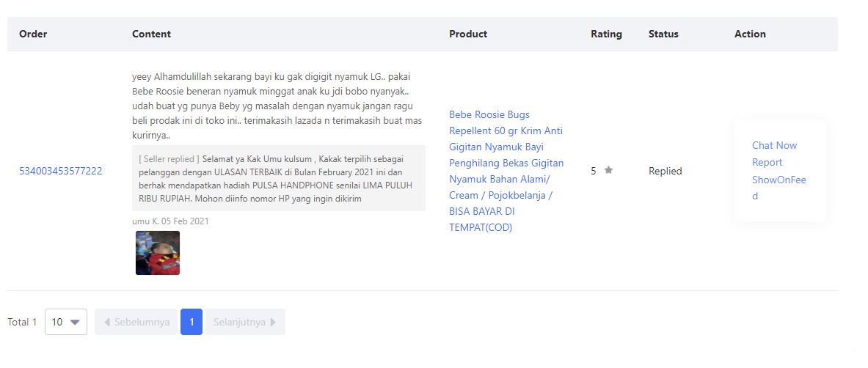Click the Content column header

(151, 34)
